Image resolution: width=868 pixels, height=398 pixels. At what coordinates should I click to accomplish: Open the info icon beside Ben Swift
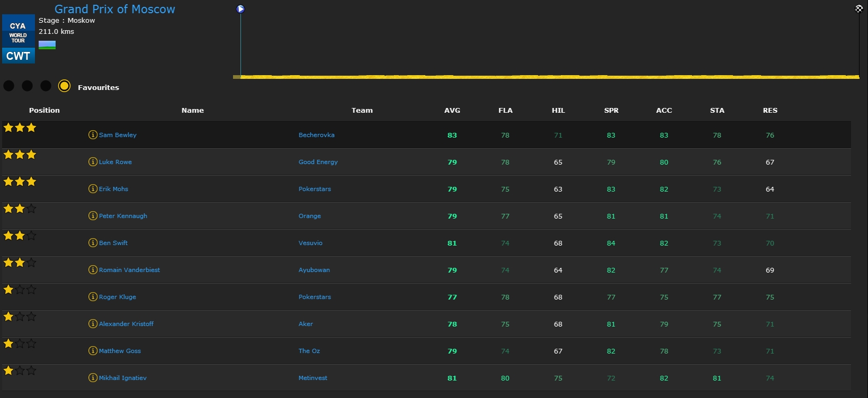[x=93, y=243]
